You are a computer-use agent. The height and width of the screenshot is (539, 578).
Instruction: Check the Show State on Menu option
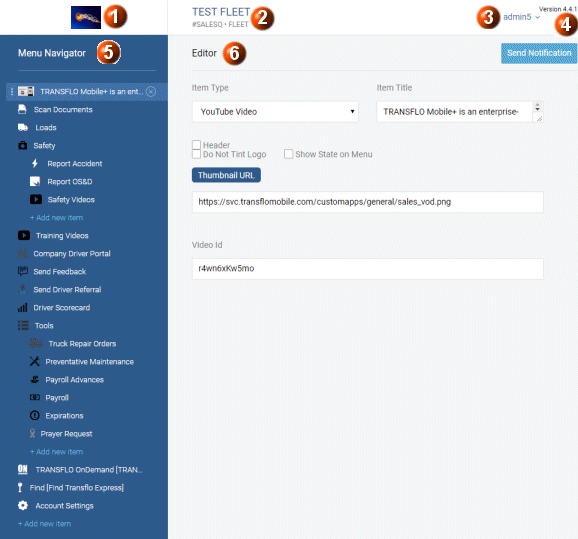288,154
